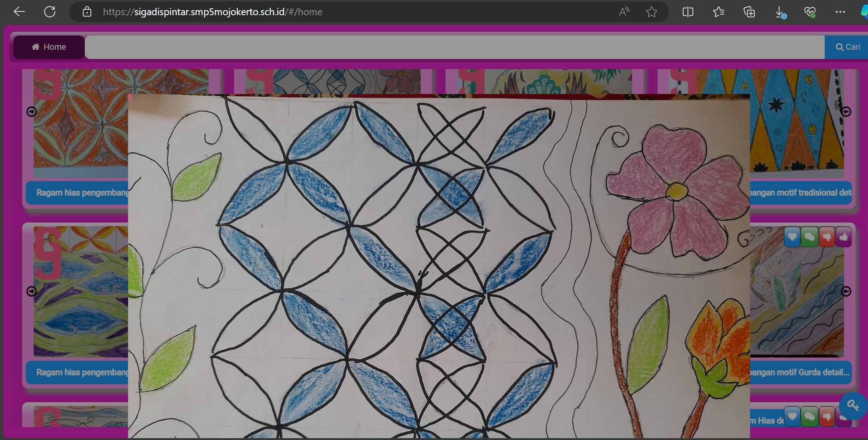The image size is (868, 440).
Task: Click next arrow on top-left card
Action: pyautogui.click(x=31, y=111)
